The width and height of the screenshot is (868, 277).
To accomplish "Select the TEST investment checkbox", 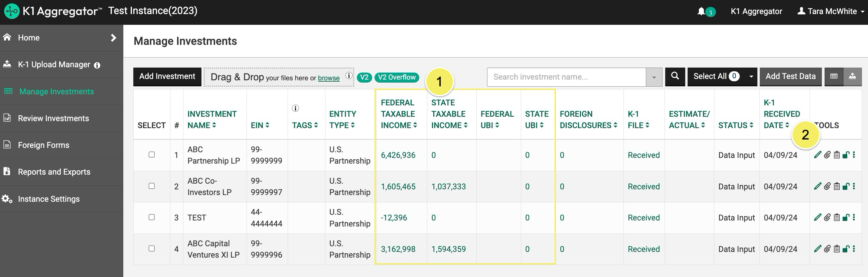I will click(x=152, y=217).
